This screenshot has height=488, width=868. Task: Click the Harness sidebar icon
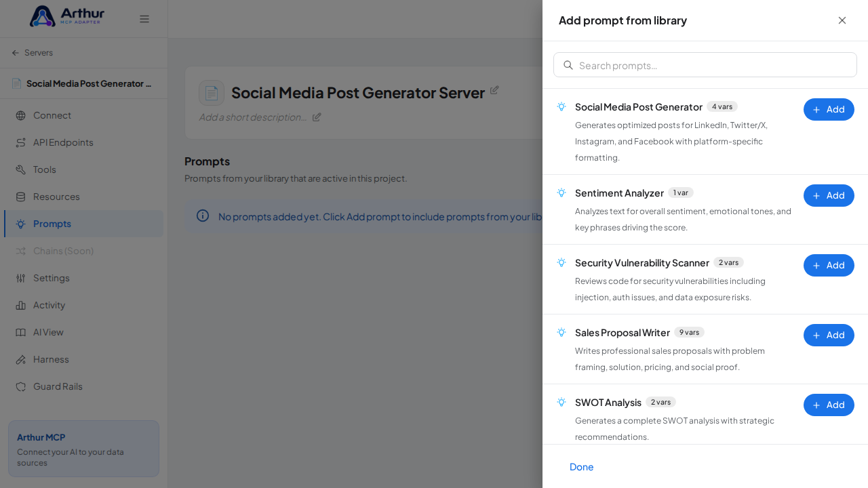pyautogui.click(x=21, y=359)
